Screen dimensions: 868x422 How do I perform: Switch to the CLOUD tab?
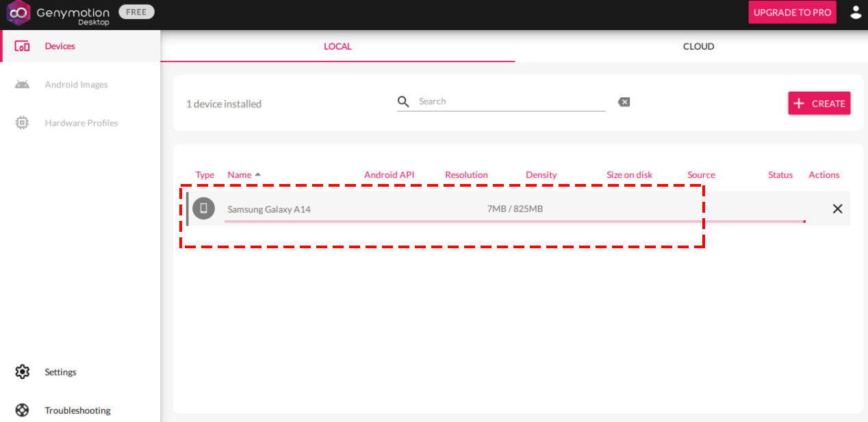(x=698, y=47)
